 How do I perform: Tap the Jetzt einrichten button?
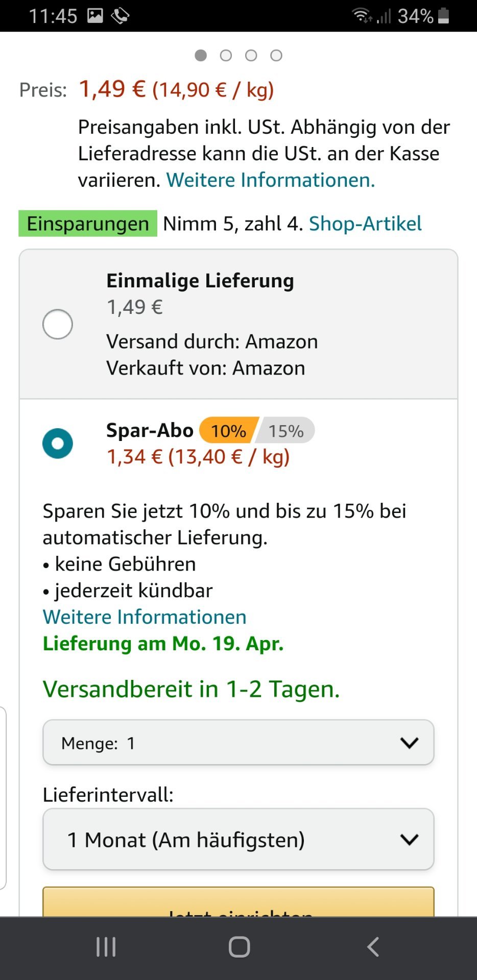(238, 902)
